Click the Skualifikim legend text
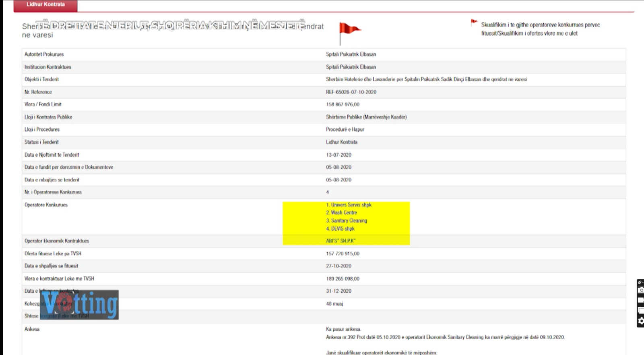Screen dimensions: 644x355 pos(540,29)
